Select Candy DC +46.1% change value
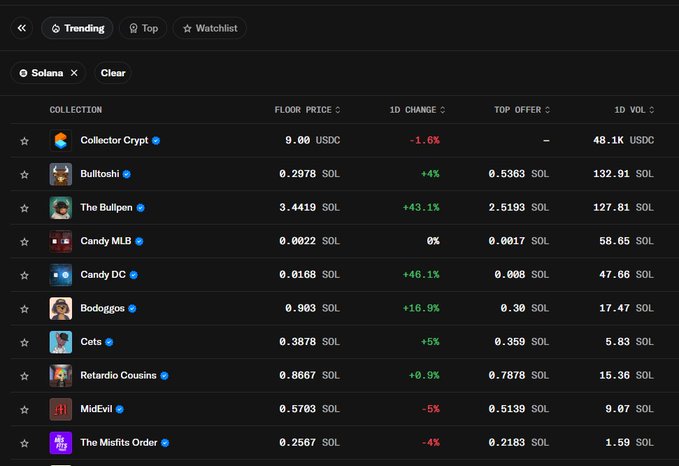The image size is (679, 466). tap(421, 275)
